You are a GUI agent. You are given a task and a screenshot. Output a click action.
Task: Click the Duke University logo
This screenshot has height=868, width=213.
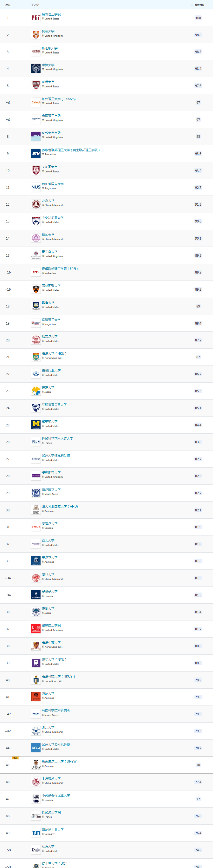click(x=36, y=850)
